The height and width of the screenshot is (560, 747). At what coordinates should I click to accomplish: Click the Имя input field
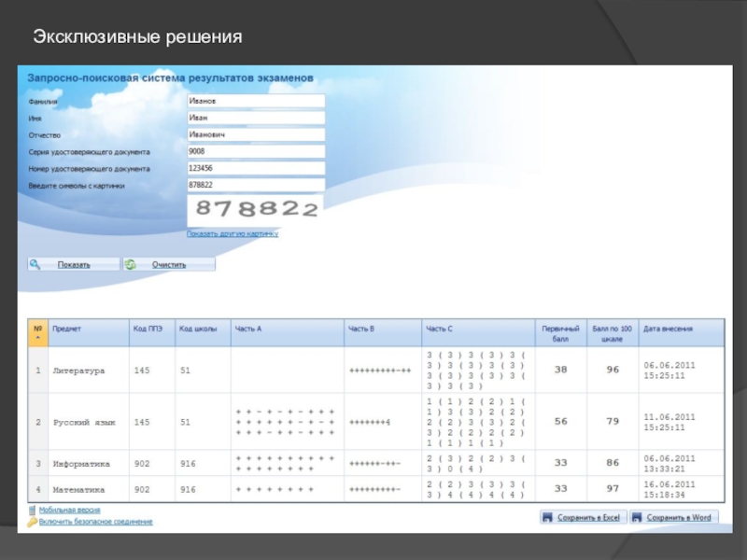256,118
